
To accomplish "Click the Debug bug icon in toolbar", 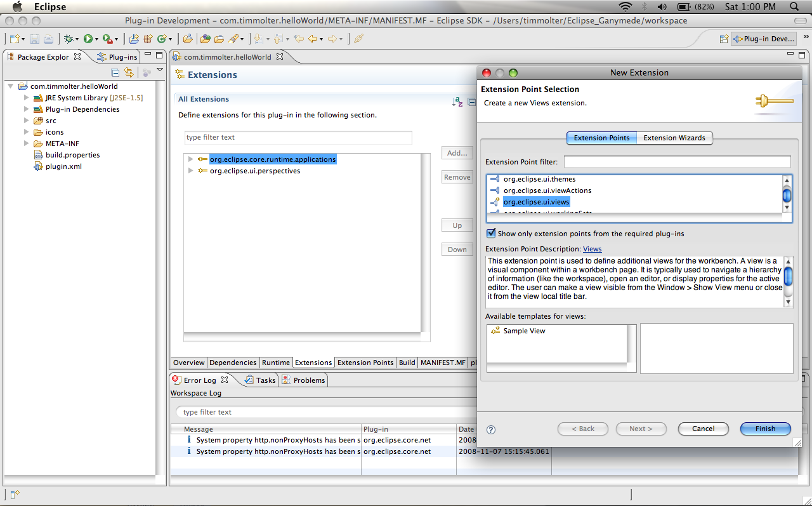I will click(x=68, y=39).
